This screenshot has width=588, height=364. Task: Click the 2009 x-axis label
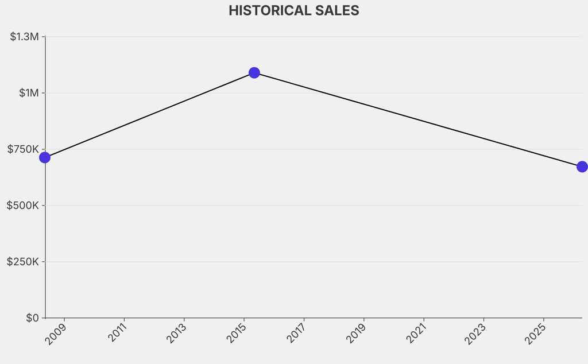(57, 334)
